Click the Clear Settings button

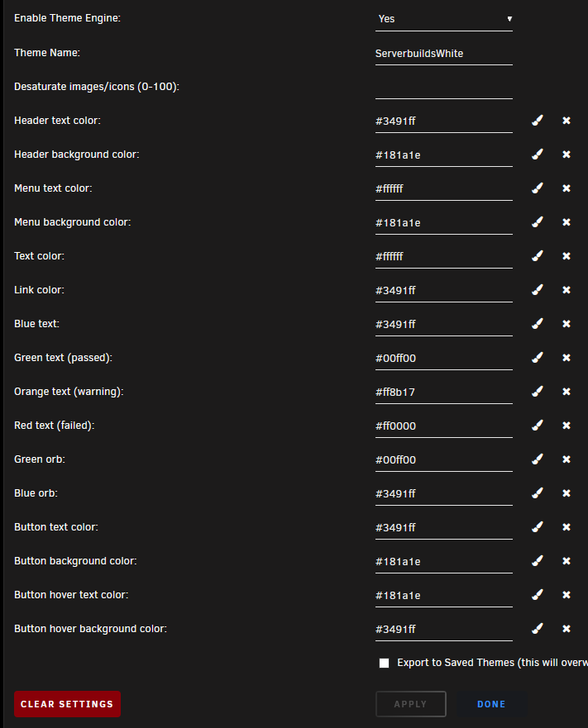pos(67,704)
